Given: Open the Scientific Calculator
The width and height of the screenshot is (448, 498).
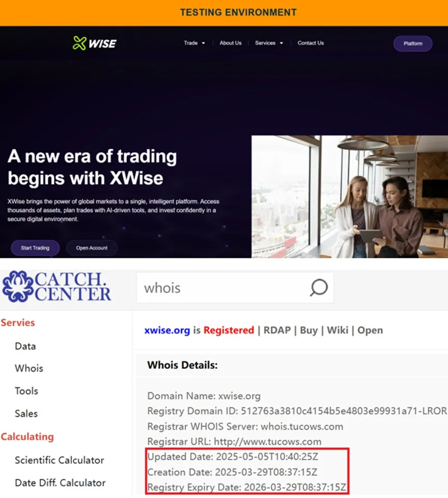Looking at the screenshot, I should [60, 460].
